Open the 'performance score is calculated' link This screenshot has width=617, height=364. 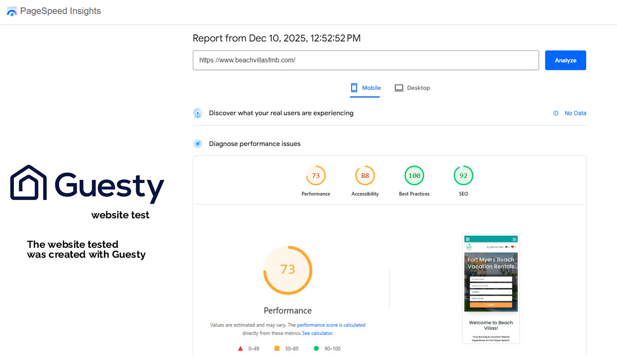tap(331, 325)
